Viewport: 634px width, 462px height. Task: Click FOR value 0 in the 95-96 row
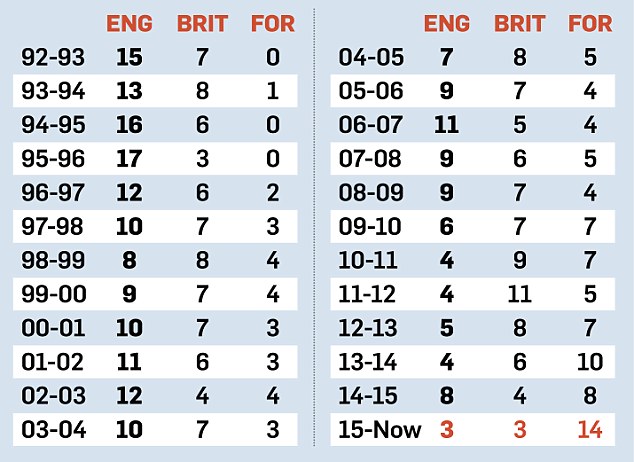(272, 167)
